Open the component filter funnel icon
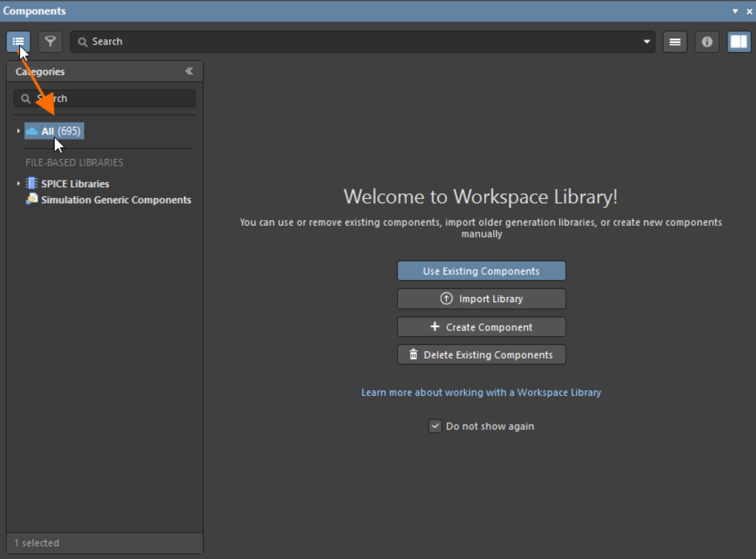Screen dimensions: 756x559 (x=50, y=42)
